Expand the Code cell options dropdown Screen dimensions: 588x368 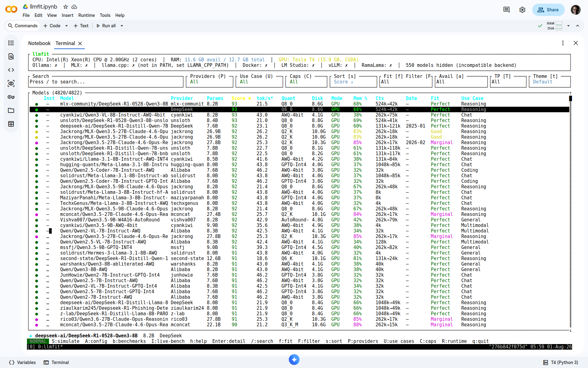66,26
